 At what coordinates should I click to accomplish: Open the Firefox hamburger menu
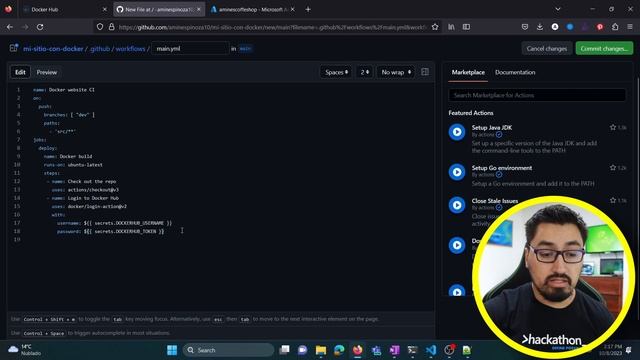pyautogui.click(x=630, y=27)
